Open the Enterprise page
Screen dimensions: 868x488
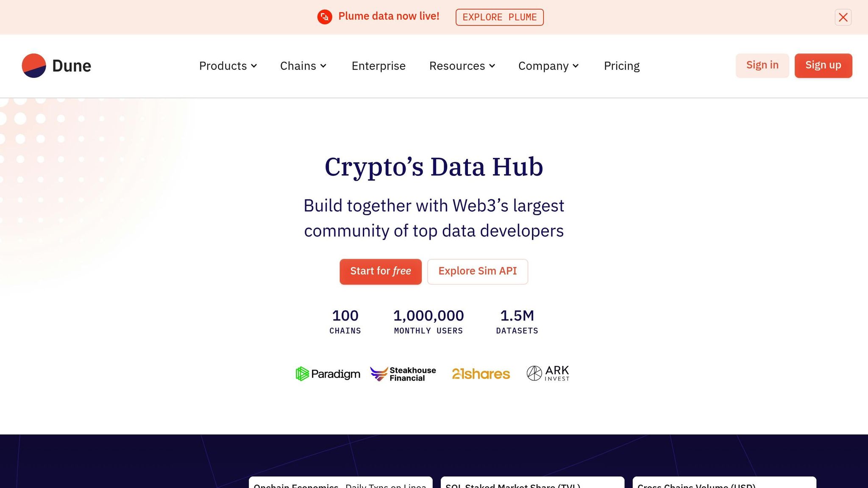click(378, 66)
